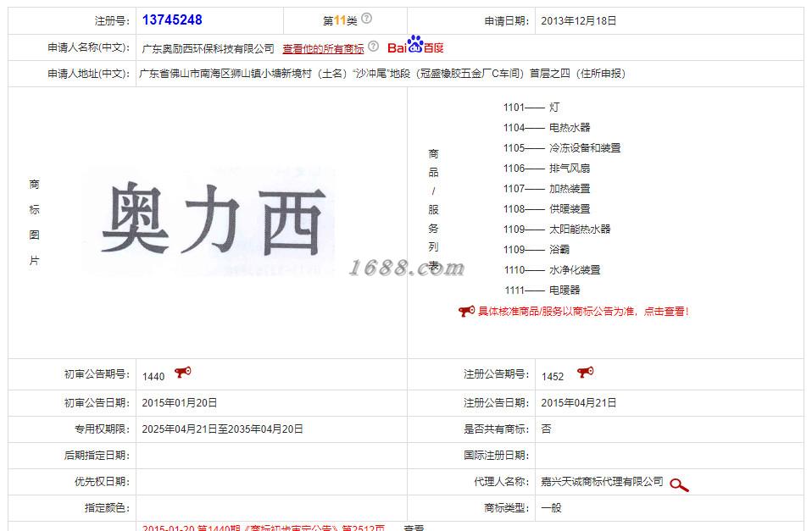Screen dimensions: 812x531
Task: Select goods item 1109 浴霸
Action: click(537, 250)
